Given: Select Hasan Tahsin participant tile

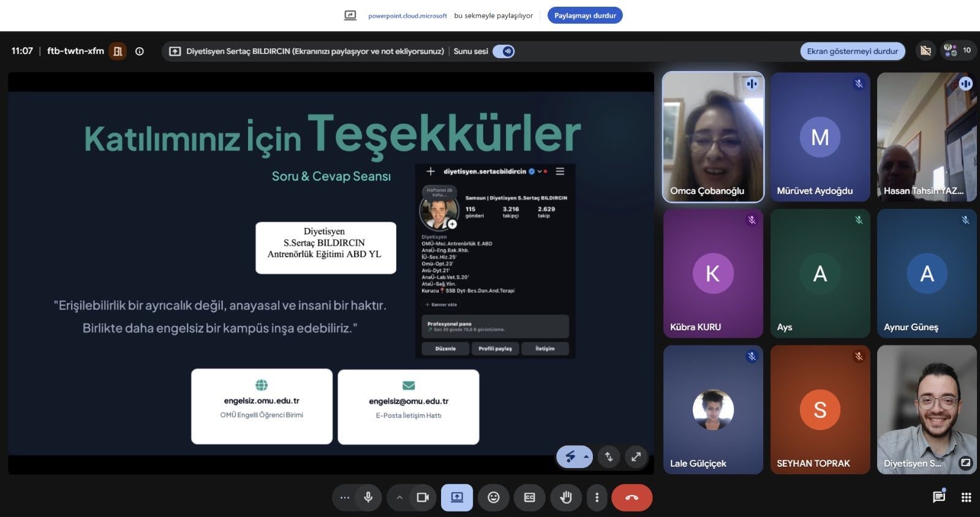Looking at the screenshot, I should click(x=927, y=137).
